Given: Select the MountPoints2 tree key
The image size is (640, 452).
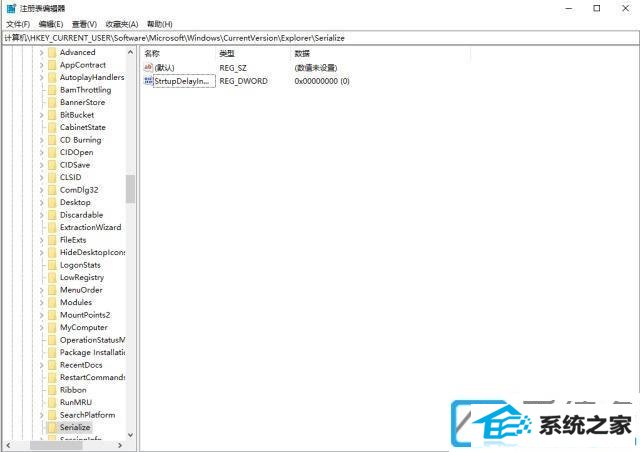Looking at the screenshot, I should tap(85, 315).
